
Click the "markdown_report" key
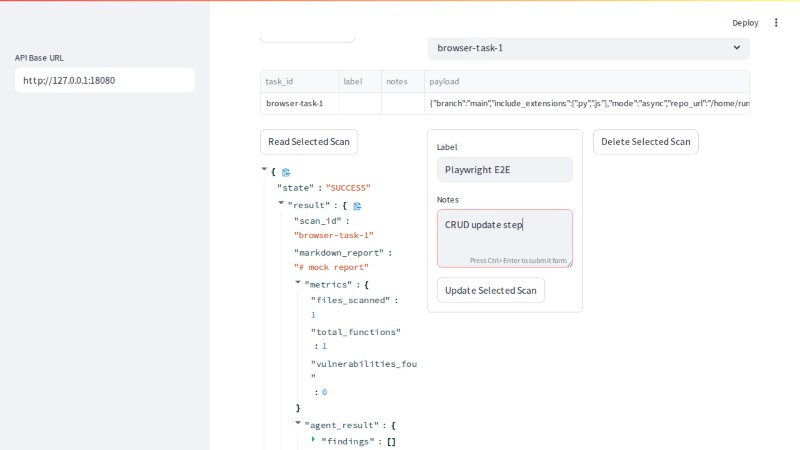point(339,253)
